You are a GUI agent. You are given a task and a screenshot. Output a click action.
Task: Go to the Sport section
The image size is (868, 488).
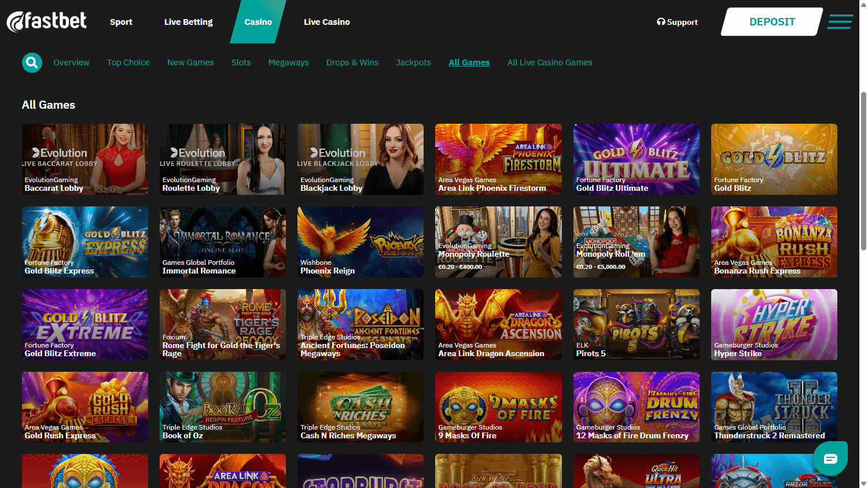pos(121,22)
